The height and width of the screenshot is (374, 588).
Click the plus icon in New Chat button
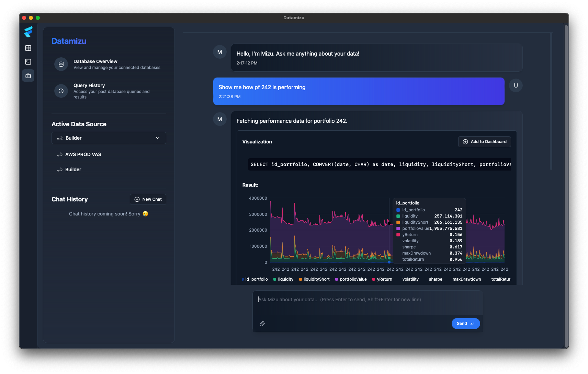pyautogui.click(x=137, y=199)
